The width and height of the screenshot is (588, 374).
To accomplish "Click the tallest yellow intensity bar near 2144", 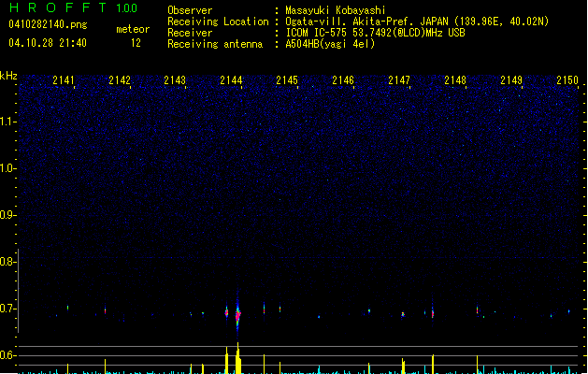I will pos(237,358).
